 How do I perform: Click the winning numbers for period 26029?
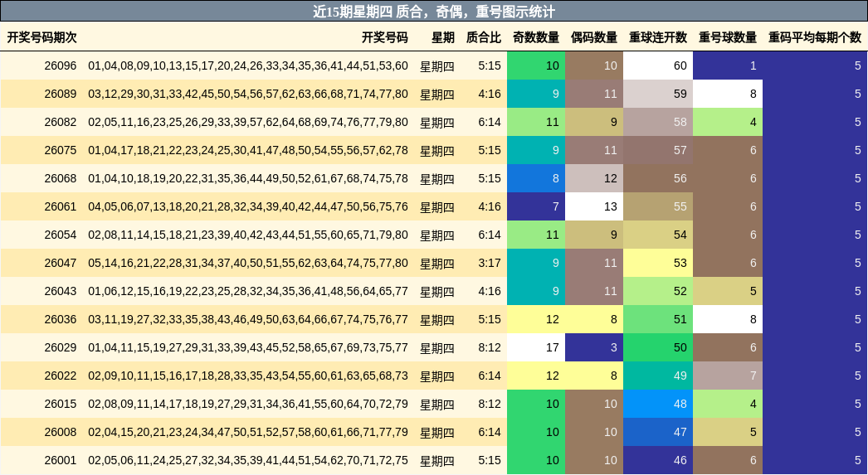click(248, 348)
